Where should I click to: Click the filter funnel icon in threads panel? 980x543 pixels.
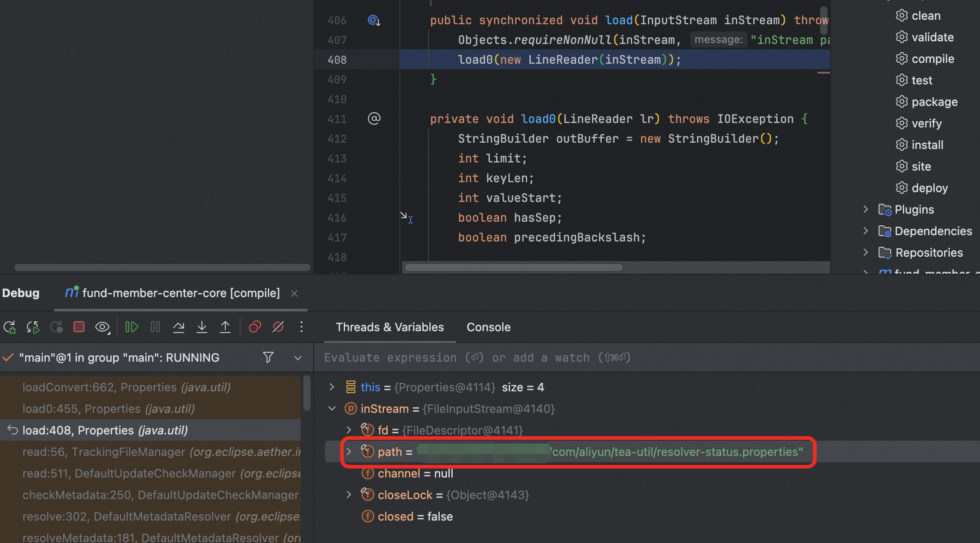click(268, 358)
